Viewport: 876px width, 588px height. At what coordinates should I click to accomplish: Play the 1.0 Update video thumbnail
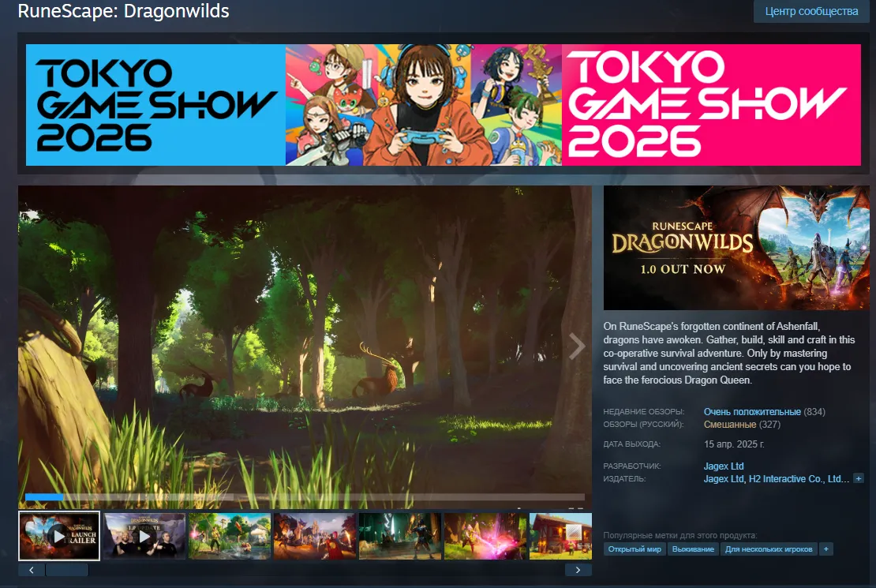pos(144,536)
